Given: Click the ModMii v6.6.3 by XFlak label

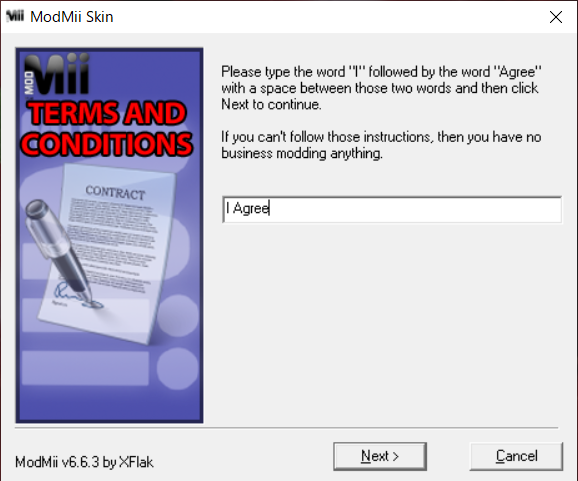Looking at the screenshot, I should (84, 462).
